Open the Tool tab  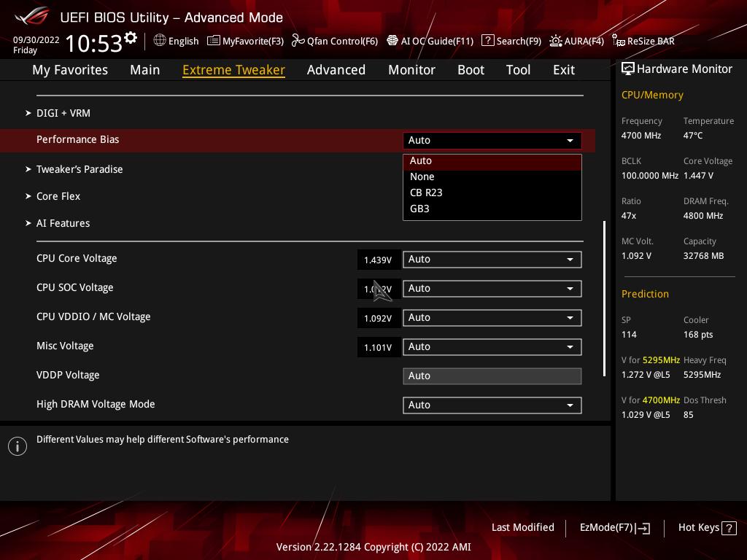[x=519, y=70]
